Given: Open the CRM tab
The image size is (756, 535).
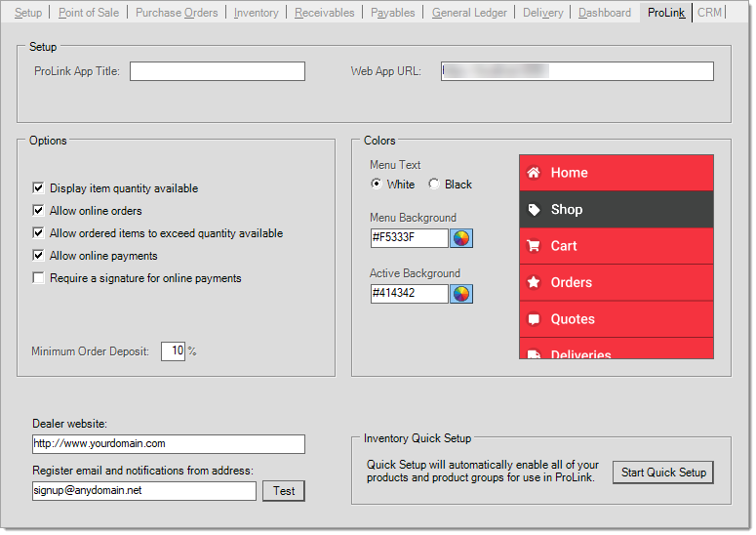Looking at the screenshot, I should 709,13.
